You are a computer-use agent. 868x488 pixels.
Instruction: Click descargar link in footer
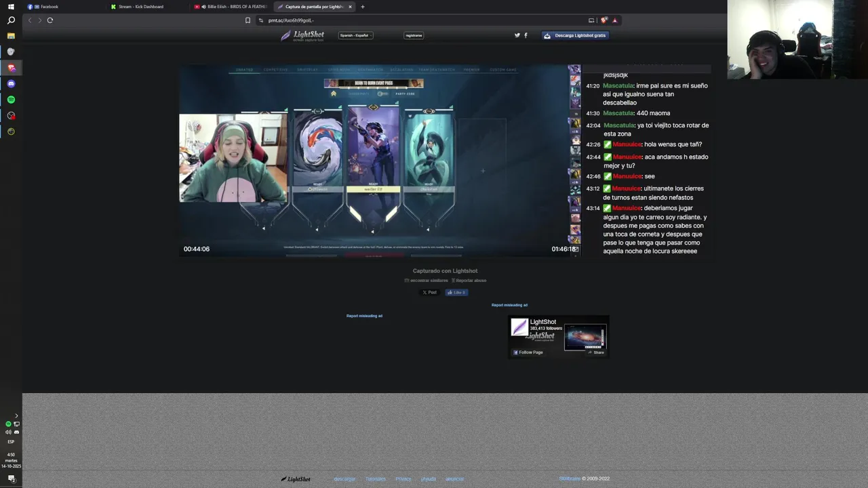(x=344, y=479)
